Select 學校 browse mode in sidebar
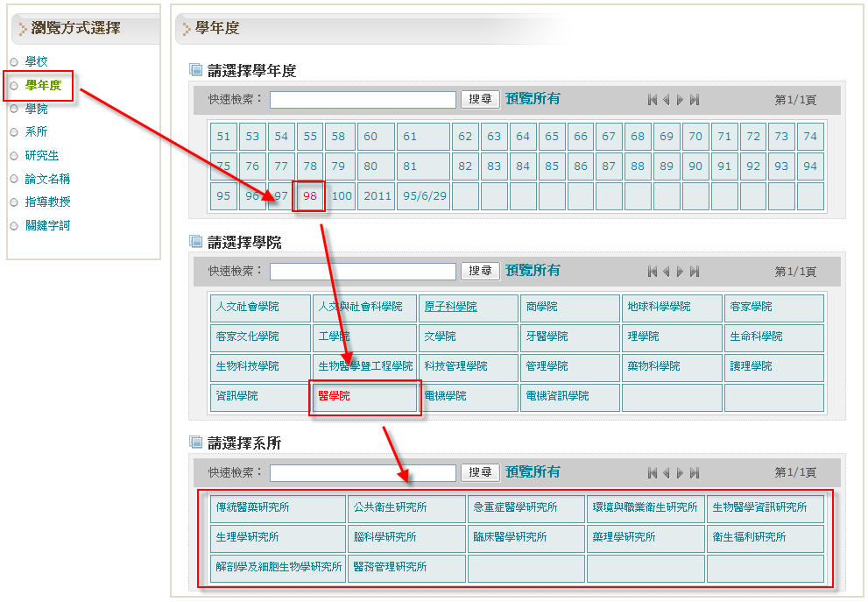This screenshot has height=602, width=868. pyautogui.click(x=37, y=61)
